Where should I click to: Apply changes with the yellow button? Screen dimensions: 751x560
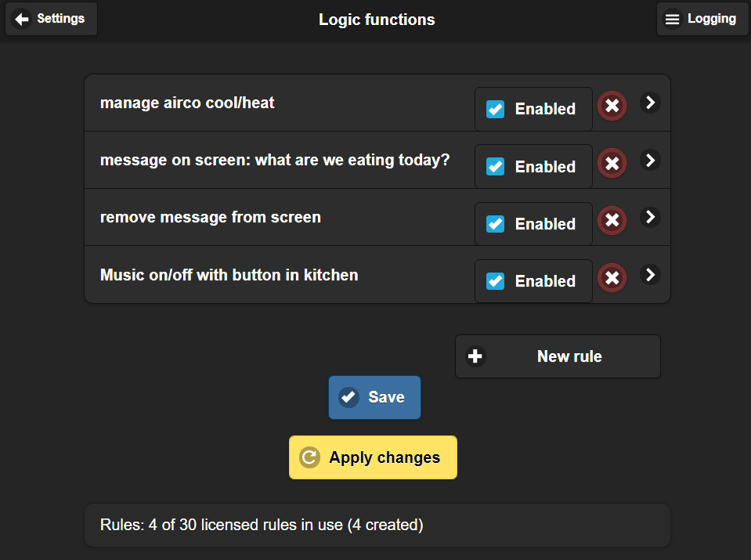click(373, 457)
